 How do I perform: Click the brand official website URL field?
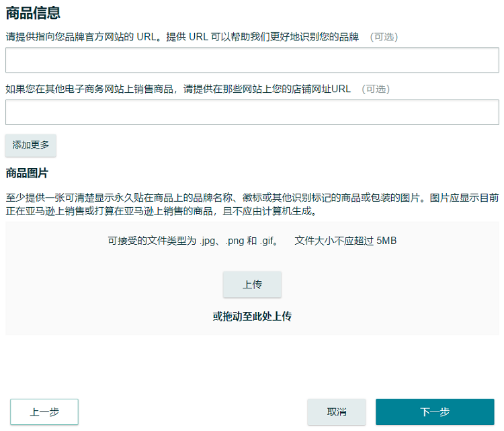pos(252,61)
